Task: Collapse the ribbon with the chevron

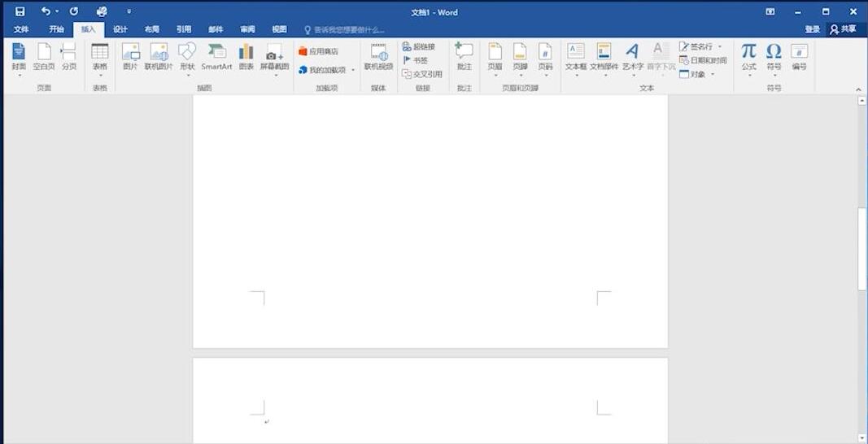Action: tap(858, 89)
